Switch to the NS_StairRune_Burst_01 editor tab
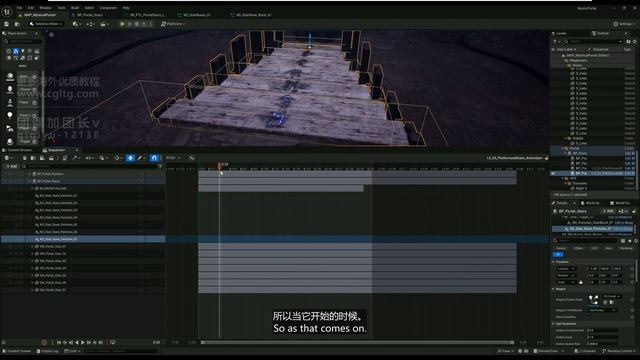This screenshot has width=640, height=360. click(253, 15)
